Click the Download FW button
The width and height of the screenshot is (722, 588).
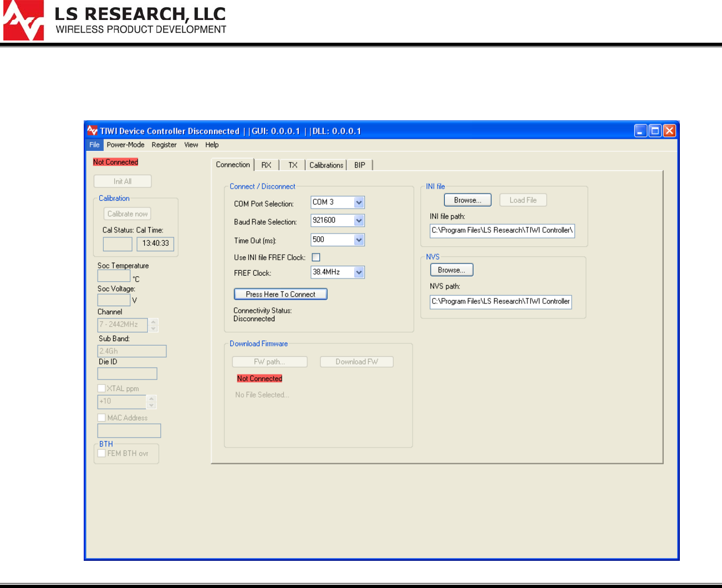pyautogui.click(x=357, y=362)
